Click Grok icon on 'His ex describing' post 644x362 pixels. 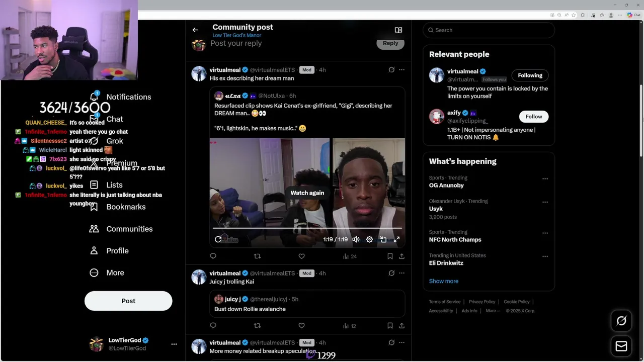coord(391,70)
